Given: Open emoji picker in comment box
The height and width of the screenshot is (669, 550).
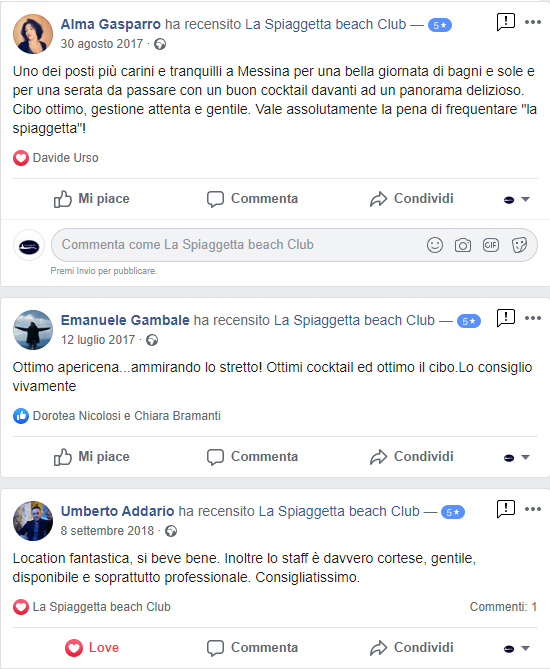Looking at the screenshot, I should click(x=435, y=245).
